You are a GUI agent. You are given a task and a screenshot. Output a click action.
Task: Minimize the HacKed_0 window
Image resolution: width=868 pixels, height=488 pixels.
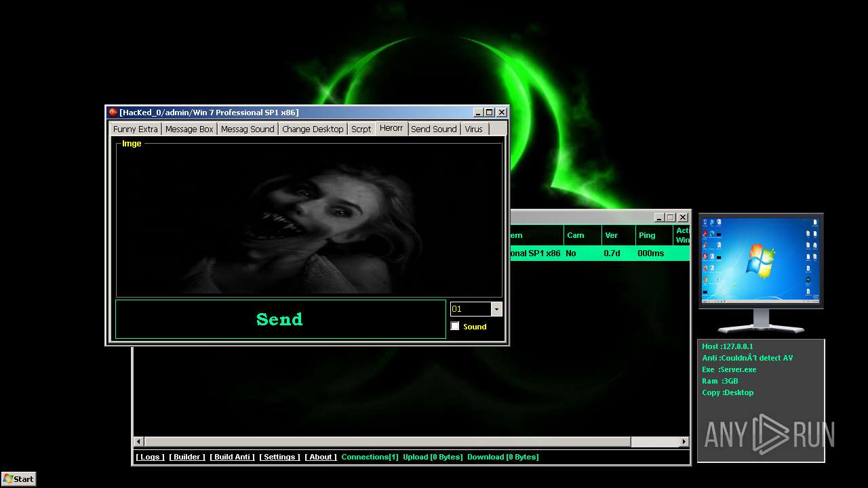(478, 113)
